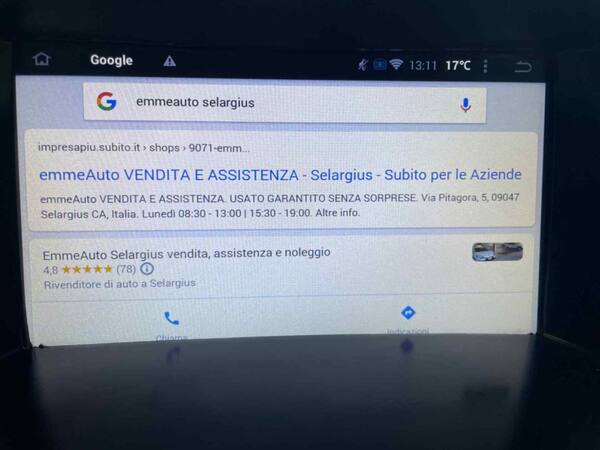Click the search field with emmeauto selargius
The width and height of the screenshot is (600, 450).
tap(285, 103)
